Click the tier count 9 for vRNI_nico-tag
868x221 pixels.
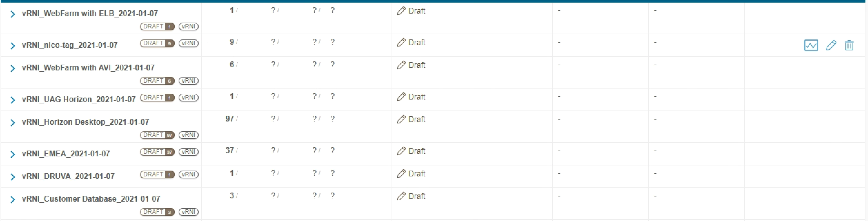tap(232, 42)
